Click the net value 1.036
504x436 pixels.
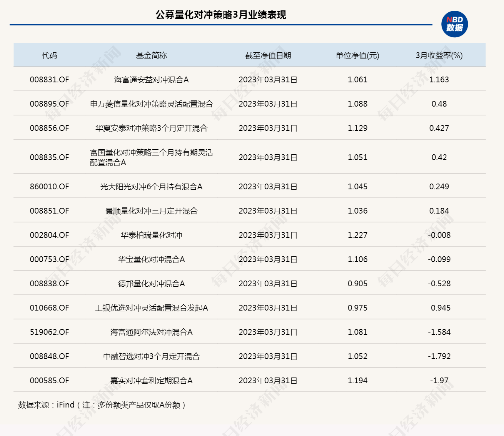[x=357, y=211]
